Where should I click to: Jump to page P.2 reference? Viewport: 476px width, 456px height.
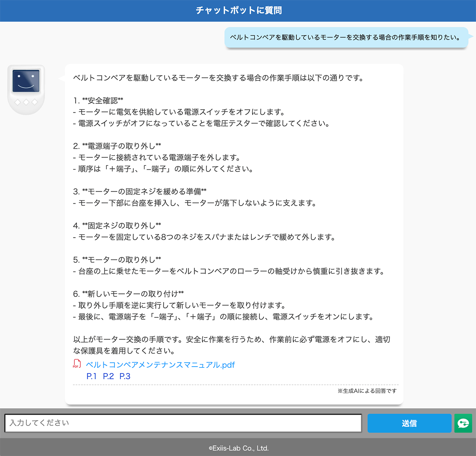click(108, 376)
